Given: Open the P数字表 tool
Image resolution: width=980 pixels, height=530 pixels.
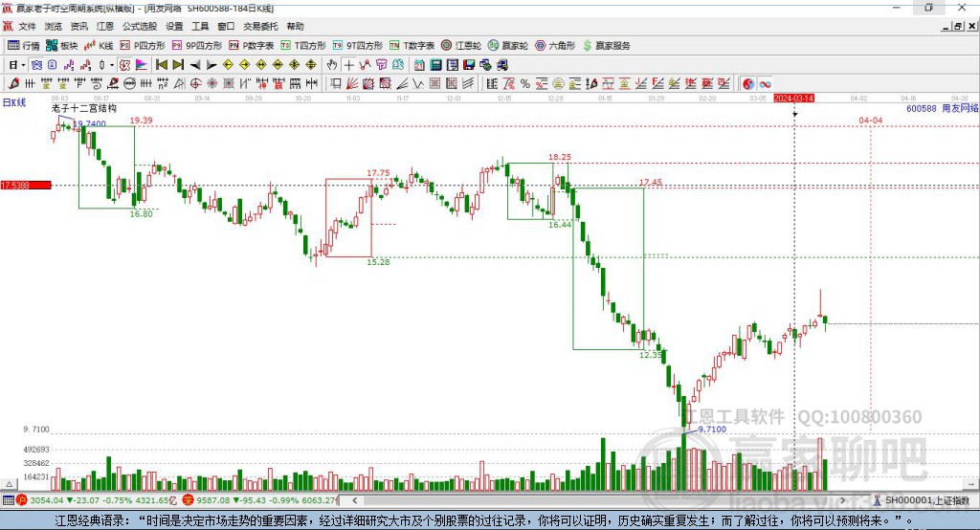Looking at the screenshot, I should [252, 46].
